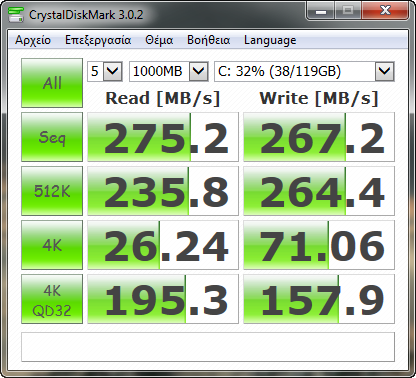Expand the 1000MB test size dropdown
416x378 pixels.
(x=199, y=71)
